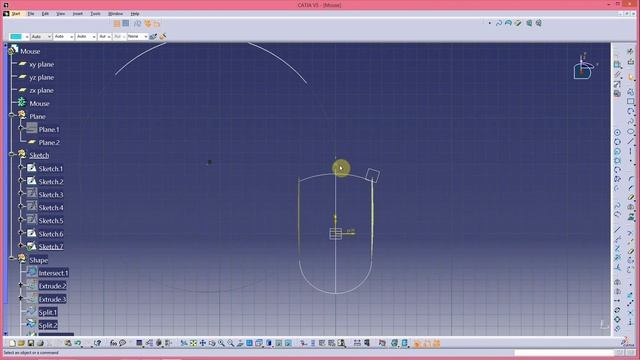The image size is (640, 360).
Task: Select xy plane in tree
Action: 41,64
